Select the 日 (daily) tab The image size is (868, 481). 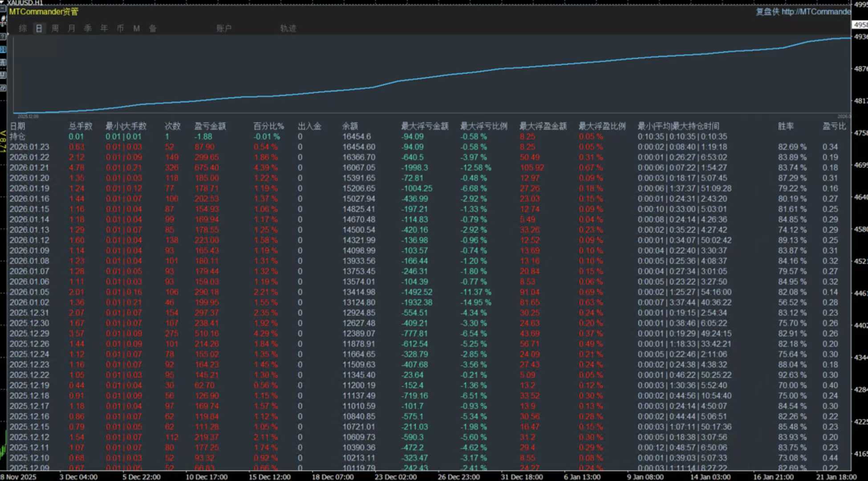coord(39,29)
